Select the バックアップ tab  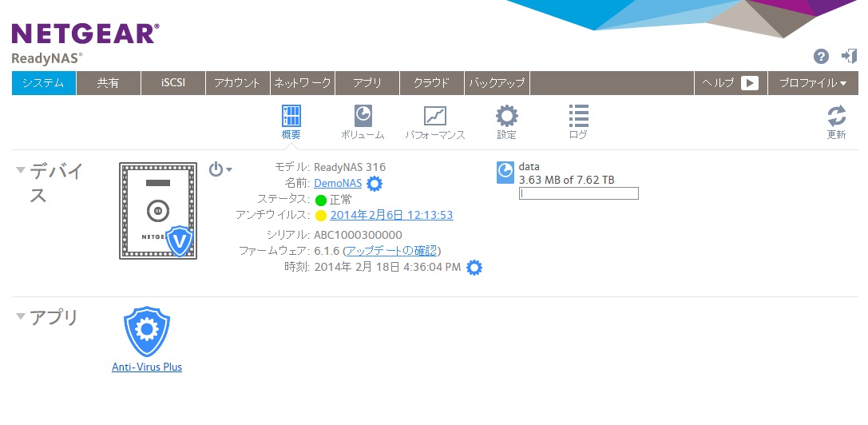click(x=497, y=83)
